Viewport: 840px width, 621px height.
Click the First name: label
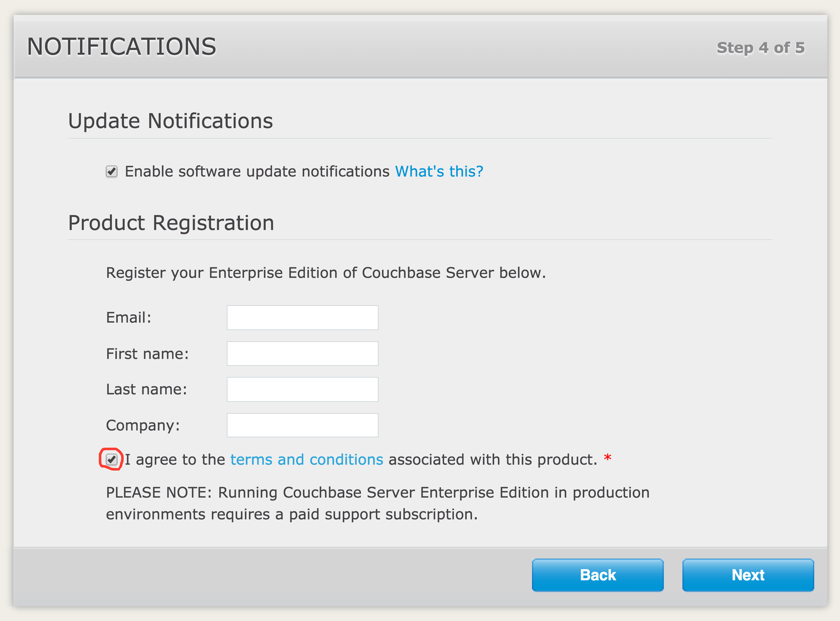pyautogui.click(x=147, y=354)
